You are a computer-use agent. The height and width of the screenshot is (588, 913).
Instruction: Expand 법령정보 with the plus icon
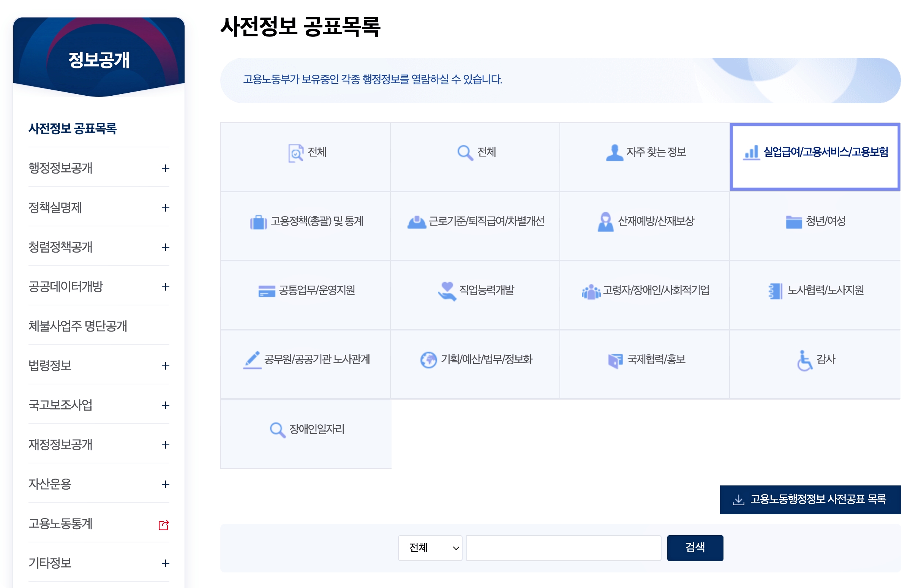165,366
